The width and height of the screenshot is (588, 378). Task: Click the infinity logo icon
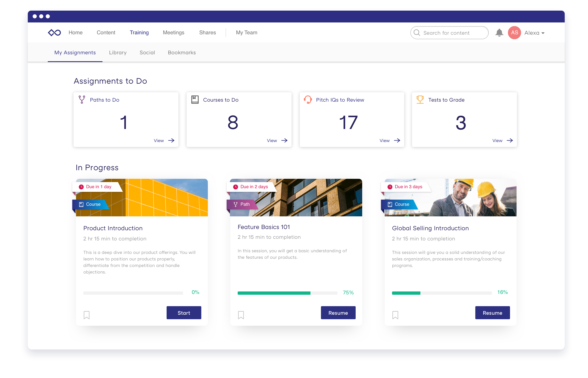(x=54, y=32)
